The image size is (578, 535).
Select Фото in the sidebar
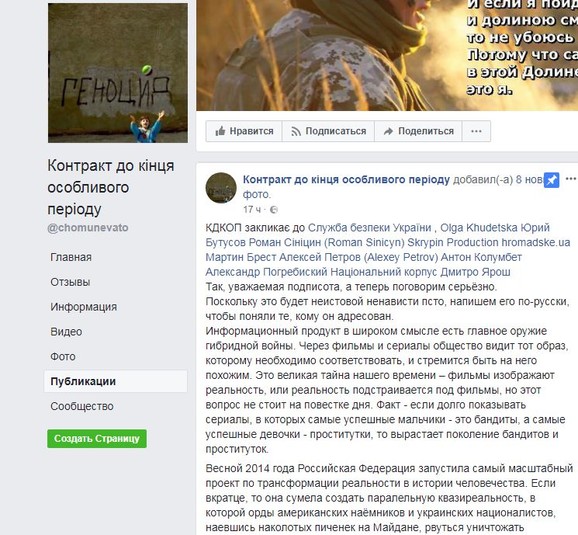pos(63,357)
